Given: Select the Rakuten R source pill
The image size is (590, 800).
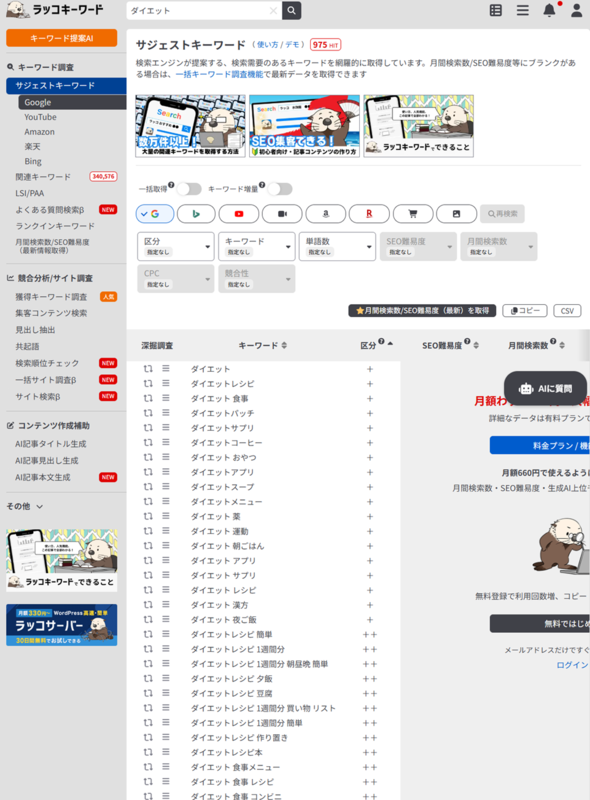Looking at the screenshot, I should [369, 214].
